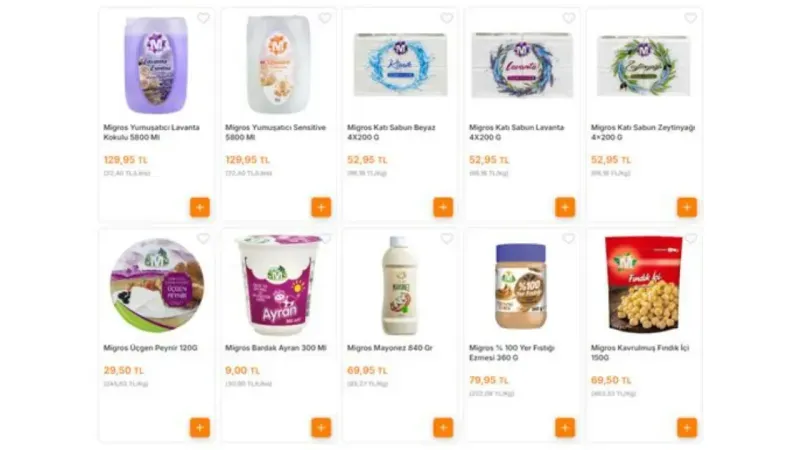Add Migros Yumuşatıcı Lavanta to cart
This screenshot has width=800, height=450.
click(x=199, y=207)
